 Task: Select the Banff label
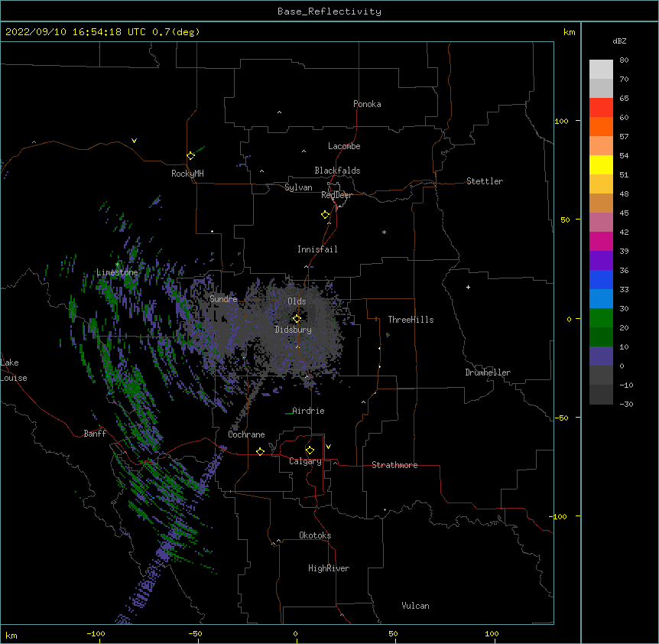click(x=95, y=434)
